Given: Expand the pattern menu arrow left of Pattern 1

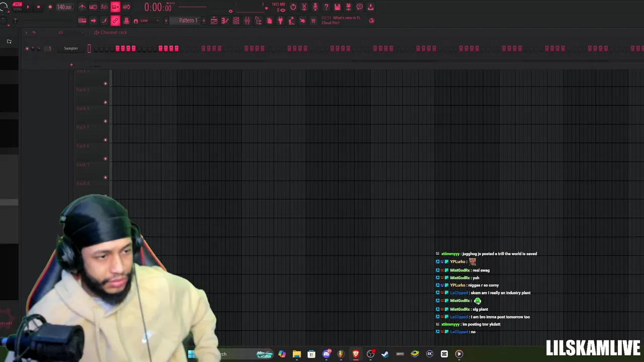Looking at the screenshot, I should click(x=167, y=21).
